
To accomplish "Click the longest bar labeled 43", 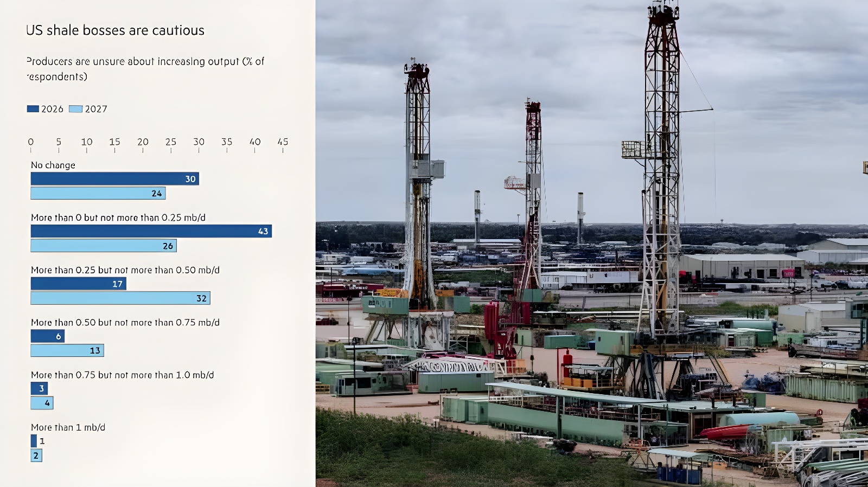I will [x=151, y=231].
